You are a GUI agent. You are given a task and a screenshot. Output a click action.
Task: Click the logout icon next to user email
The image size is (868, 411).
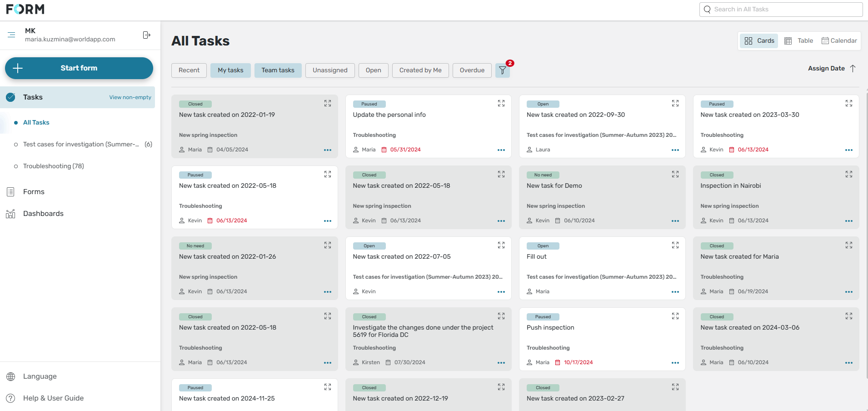click(x=146, y=35)
